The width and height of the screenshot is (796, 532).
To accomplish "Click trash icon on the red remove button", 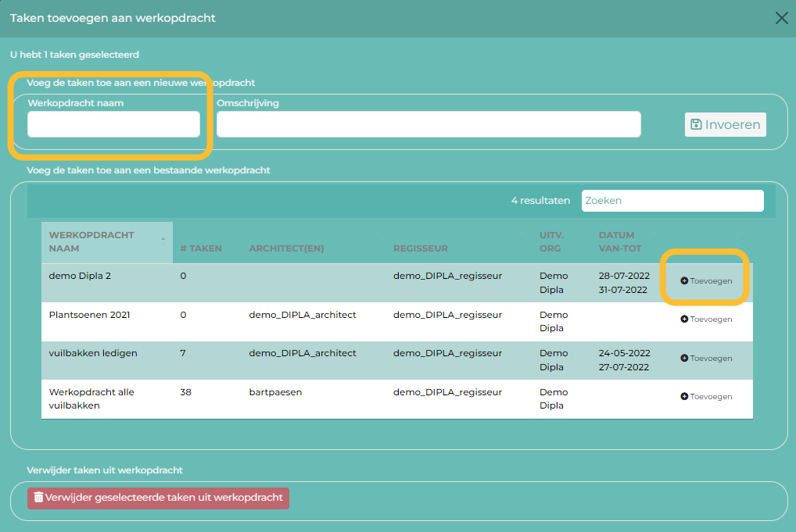I will tap(38, 498).
